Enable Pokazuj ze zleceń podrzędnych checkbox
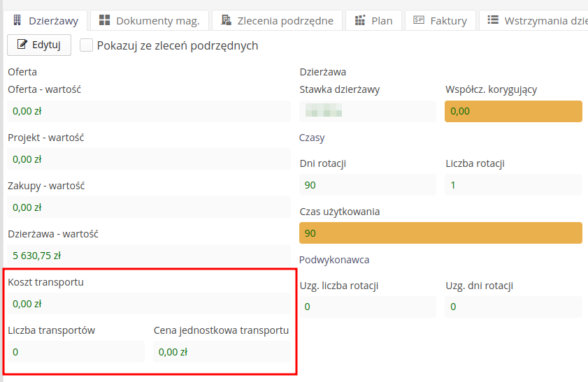 [87, 45]
